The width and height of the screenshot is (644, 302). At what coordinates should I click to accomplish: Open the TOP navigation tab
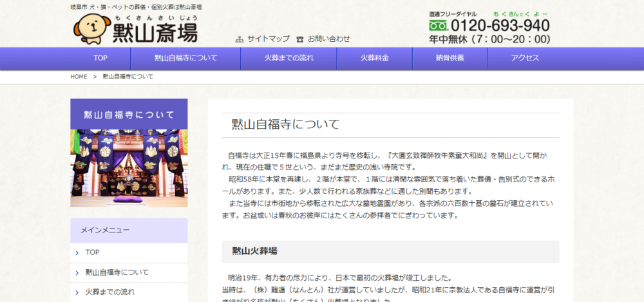pos(100,59)
